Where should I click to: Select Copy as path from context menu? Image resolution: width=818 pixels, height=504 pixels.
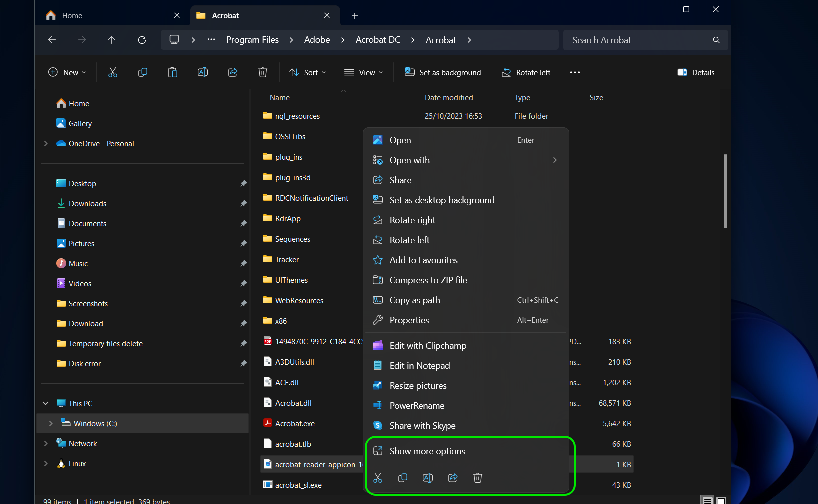click(415, 300)
